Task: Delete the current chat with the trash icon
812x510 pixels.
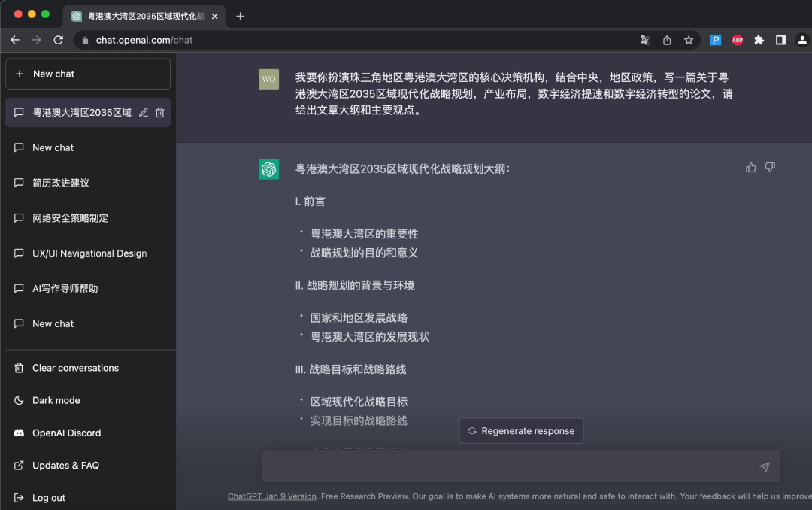Action: point(159,113)
